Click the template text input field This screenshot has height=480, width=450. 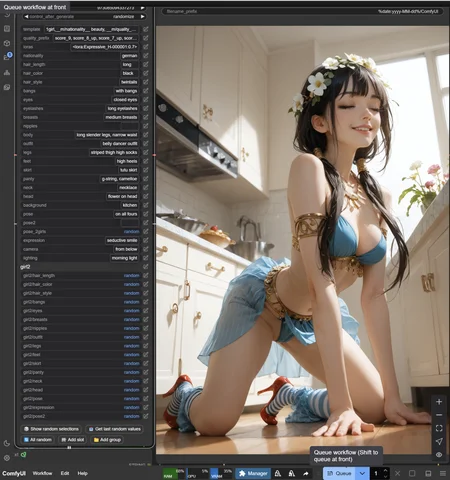tap(92, 29)
